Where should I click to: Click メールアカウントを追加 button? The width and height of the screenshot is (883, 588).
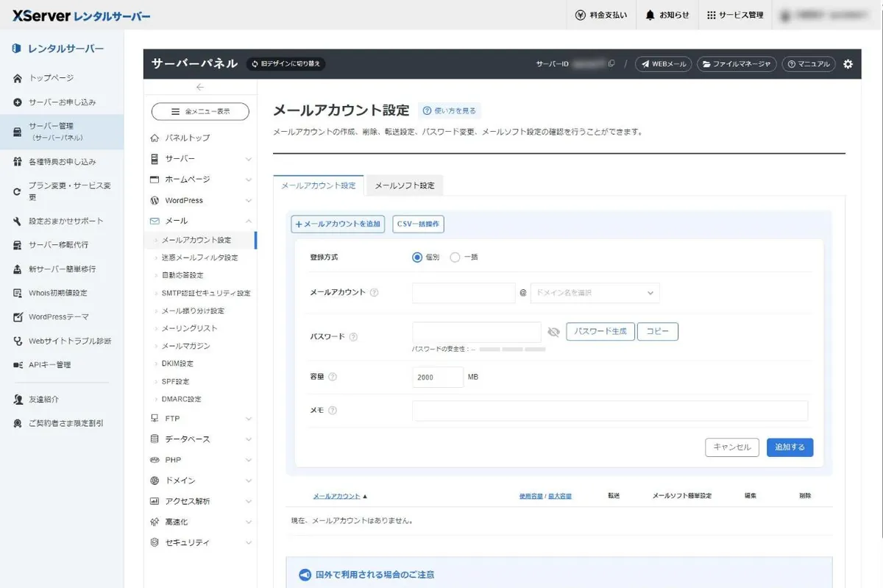point(338,224)
